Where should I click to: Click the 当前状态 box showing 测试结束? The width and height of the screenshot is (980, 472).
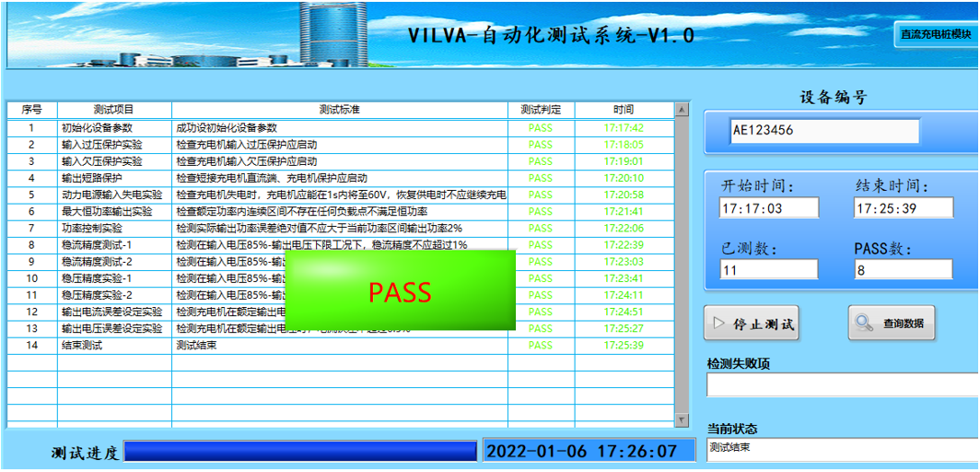[x=840, y=449]
